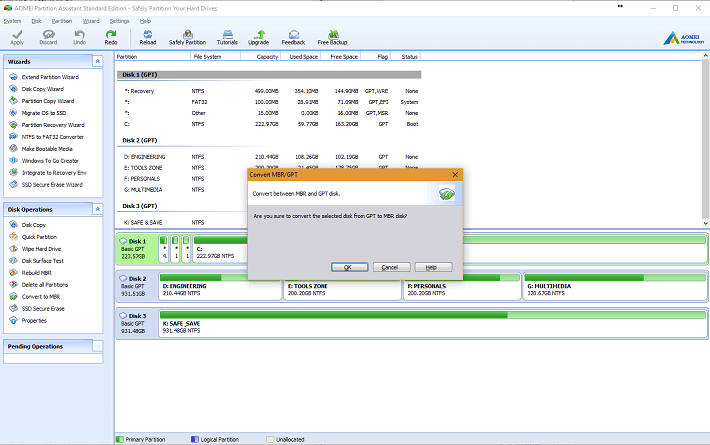Image resolution: width=710 pixels, height=445 pixels.
Task: Click the Redo toolbar icon
Action: [x=110, y=37]
